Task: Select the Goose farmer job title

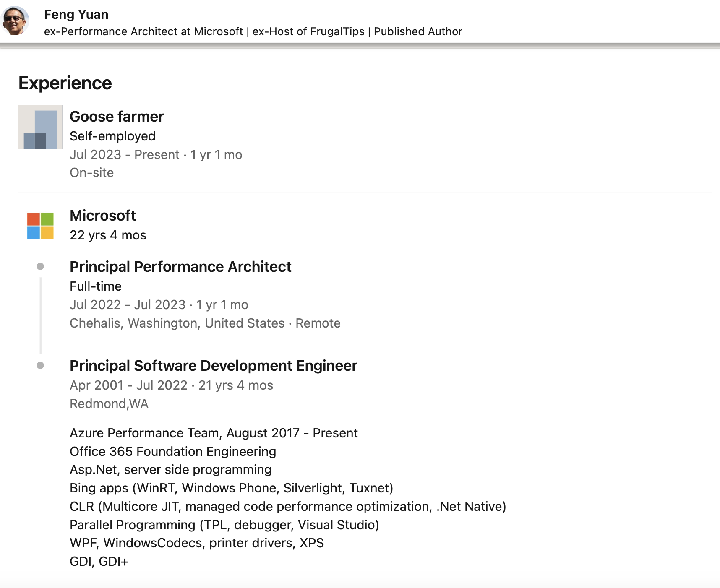Action: pos(117,117)
